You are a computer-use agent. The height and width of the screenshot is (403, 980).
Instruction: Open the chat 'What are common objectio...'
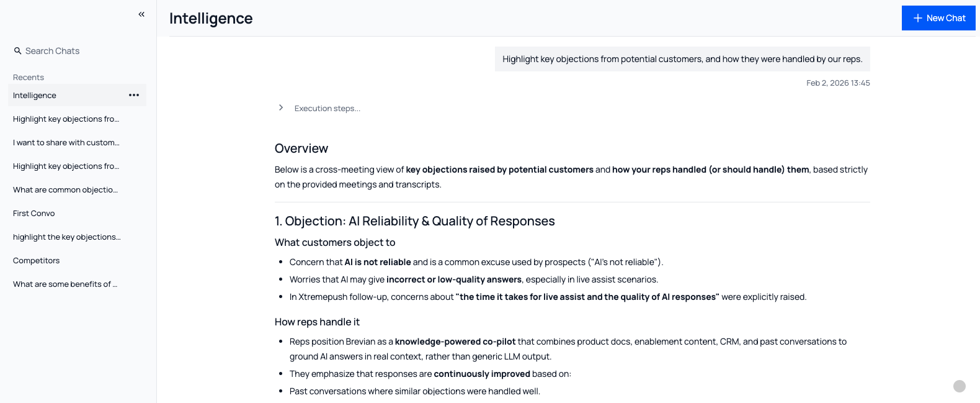tap(65, 189)
